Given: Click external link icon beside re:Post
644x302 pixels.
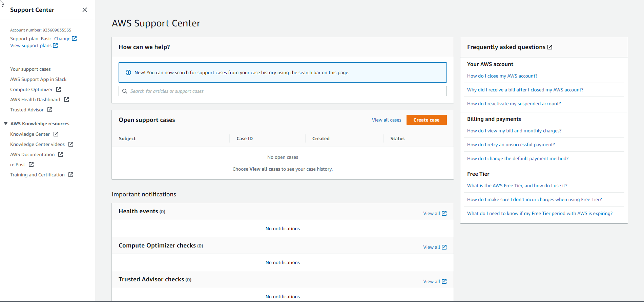Looking at the screenshot, I should [31, 165].
